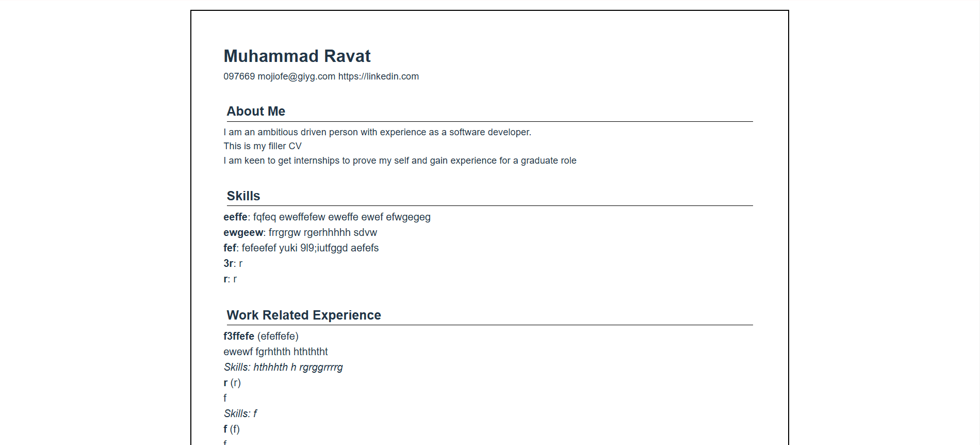Click the About Me section heading
The image size is (980, 445).
click(x=256, y=112)
